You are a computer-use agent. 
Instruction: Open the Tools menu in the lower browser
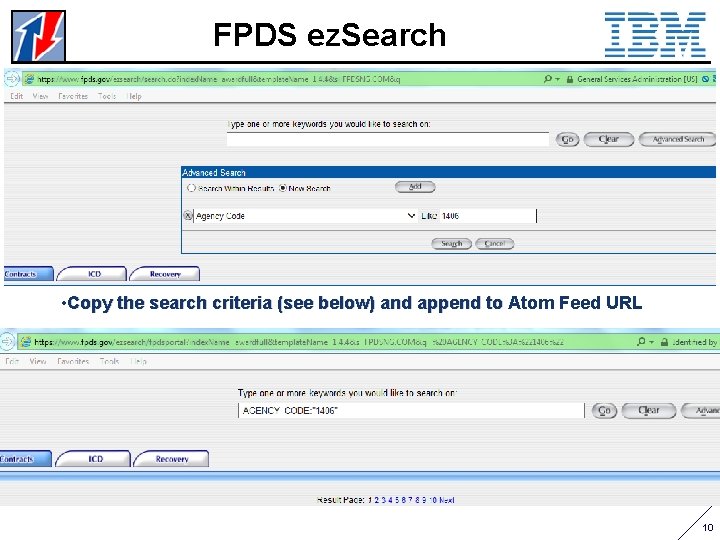click(x=109, y=361)
